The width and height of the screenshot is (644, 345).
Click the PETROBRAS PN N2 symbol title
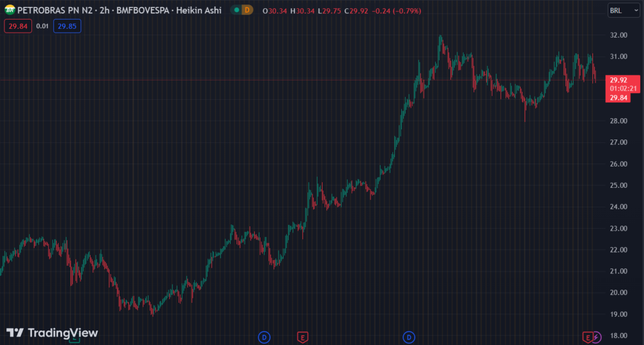click(55, 10)
